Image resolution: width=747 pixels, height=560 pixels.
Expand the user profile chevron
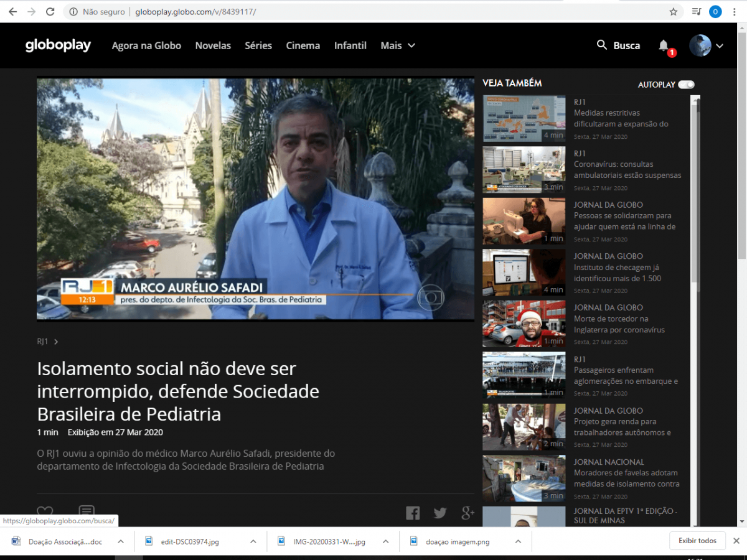click(x=720, y=45)
